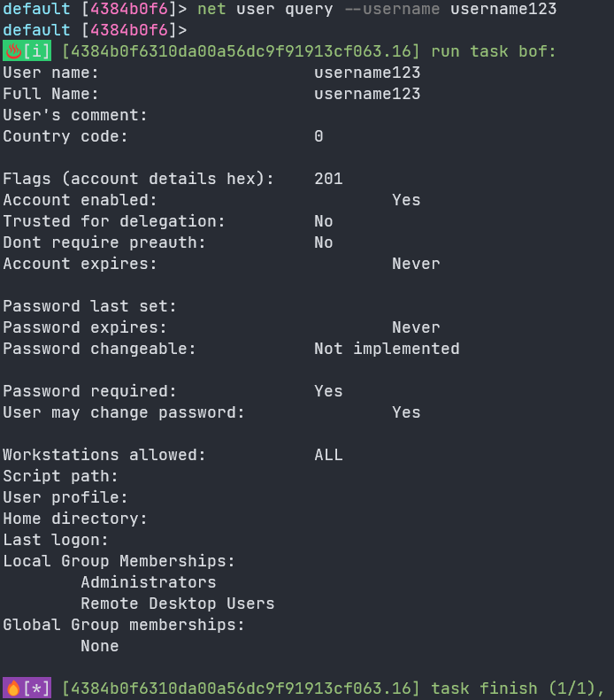Click the 'run task bof:' text
This screenshot has width=614, height=700.
[494, 51]
